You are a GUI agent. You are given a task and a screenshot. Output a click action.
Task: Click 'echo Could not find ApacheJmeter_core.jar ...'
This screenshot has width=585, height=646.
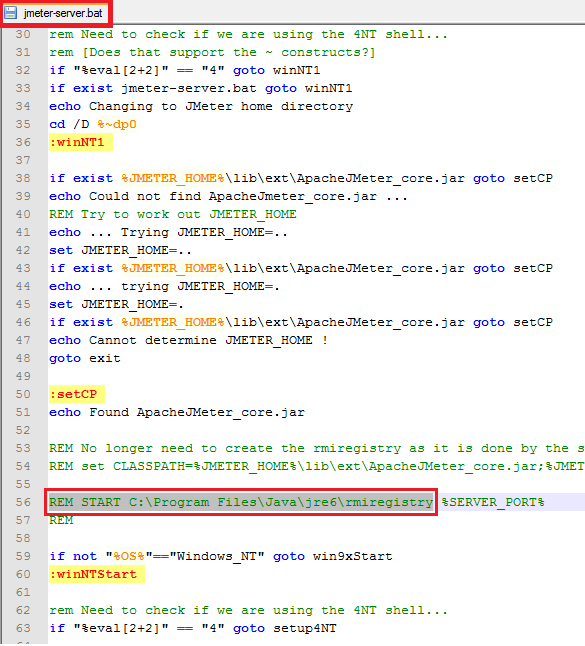coord(228,197)
